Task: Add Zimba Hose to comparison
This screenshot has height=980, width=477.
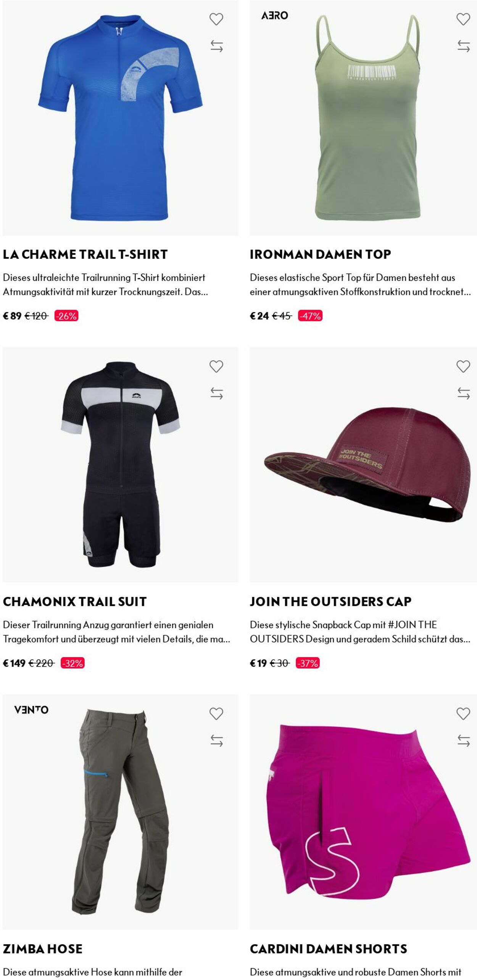Action: [216, 741]
